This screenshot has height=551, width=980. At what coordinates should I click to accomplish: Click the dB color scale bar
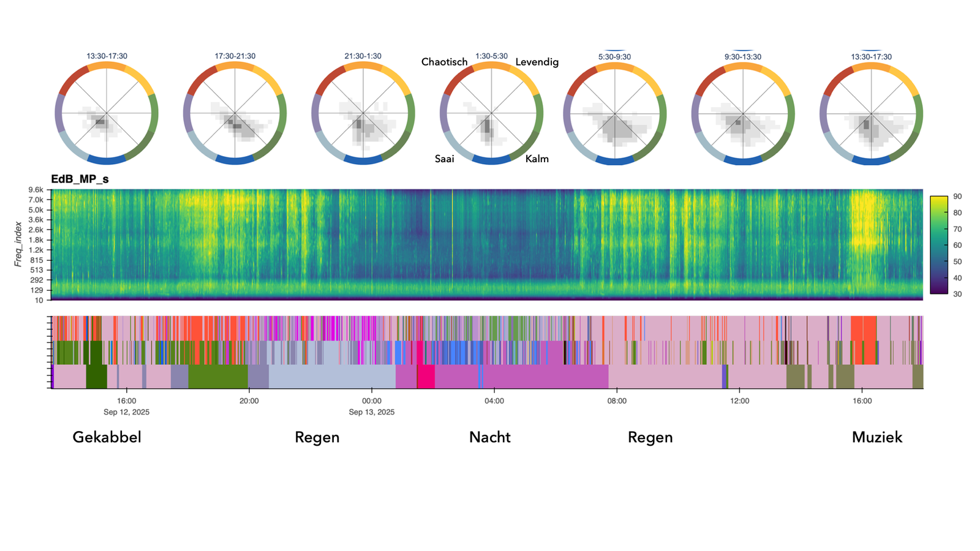click(x=938, y=245)
